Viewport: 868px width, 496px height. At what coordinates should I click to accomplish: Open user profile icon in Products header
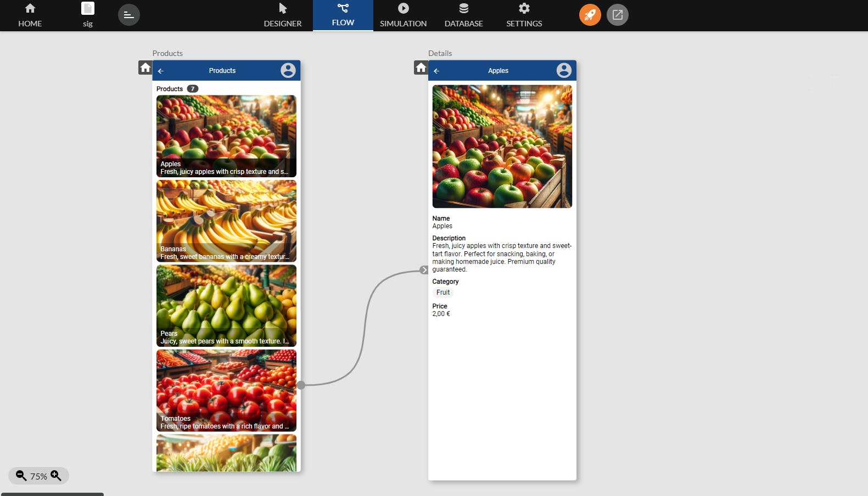[288, 70]
